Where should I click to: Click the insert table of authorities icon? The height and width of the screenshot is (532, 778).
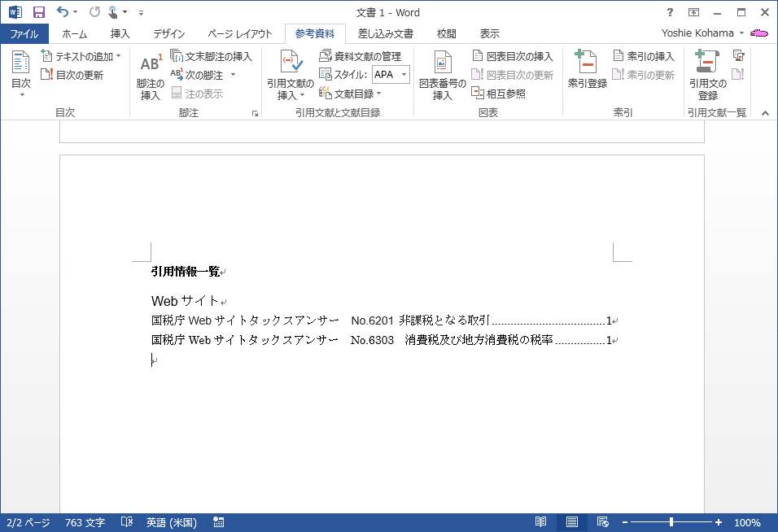coord(738,55)
